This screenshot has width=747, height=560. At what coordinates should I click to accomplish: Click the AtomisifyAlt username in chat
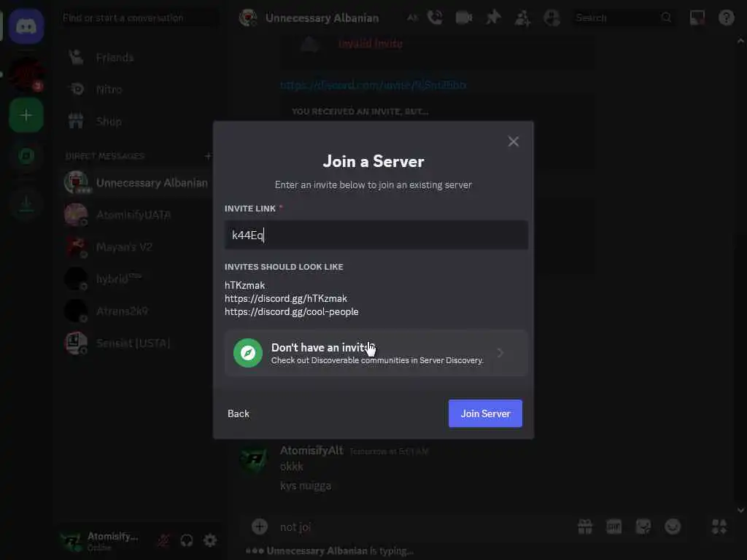coord(311,450)
